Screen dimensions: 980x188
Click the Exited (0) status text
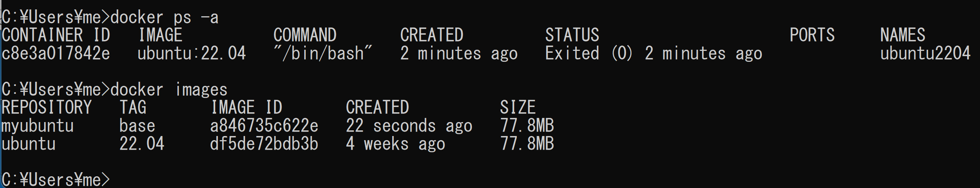point(589,53)
